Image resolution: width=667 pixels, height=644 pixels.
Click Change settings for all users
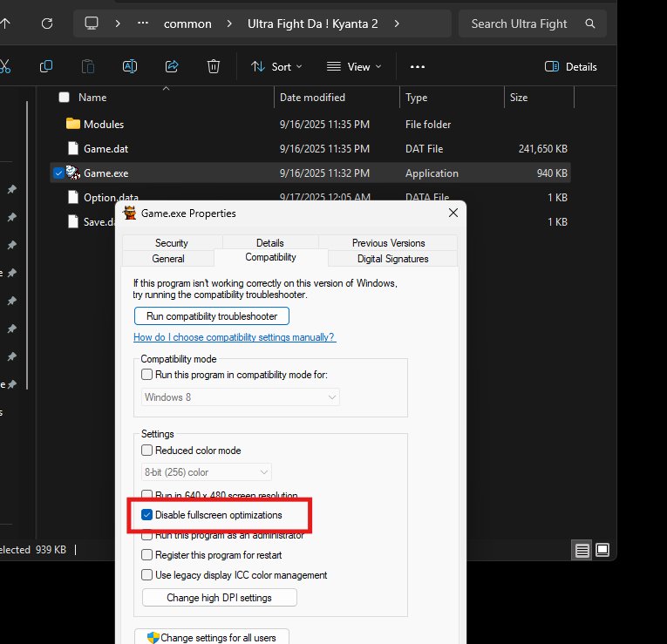[x=212, y=637]
